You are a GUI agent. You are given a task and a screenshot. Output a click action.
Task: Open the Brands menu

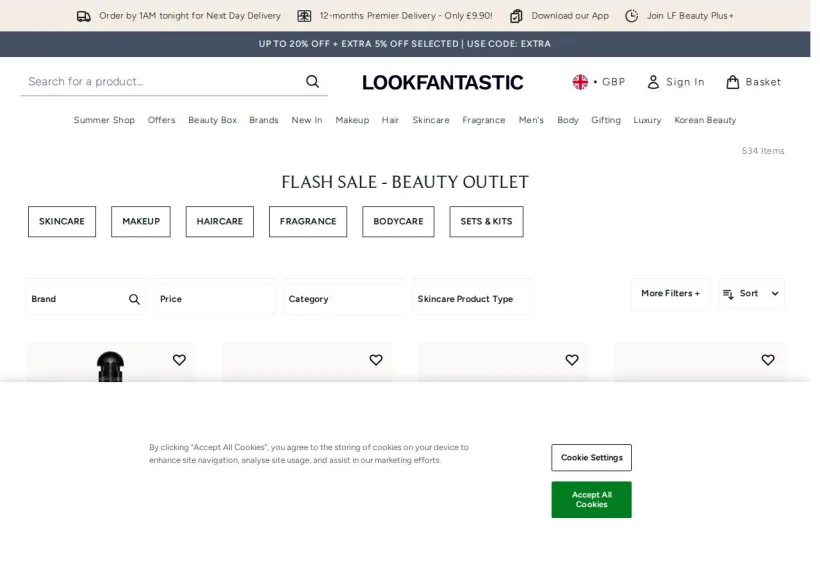[264, 120]
